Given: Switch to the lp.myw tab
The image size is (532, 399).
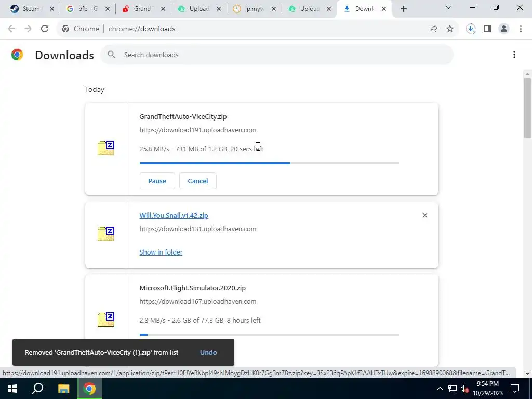Looking at the screenshot, I should pyautogui.click(x=249, y=9).
